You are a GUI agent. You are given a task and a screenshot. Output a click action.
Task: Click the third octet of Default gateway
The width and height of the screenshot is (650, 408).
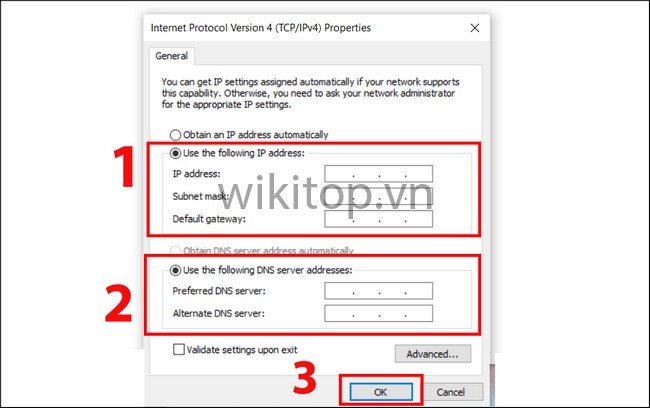click(x=393, y=219)
